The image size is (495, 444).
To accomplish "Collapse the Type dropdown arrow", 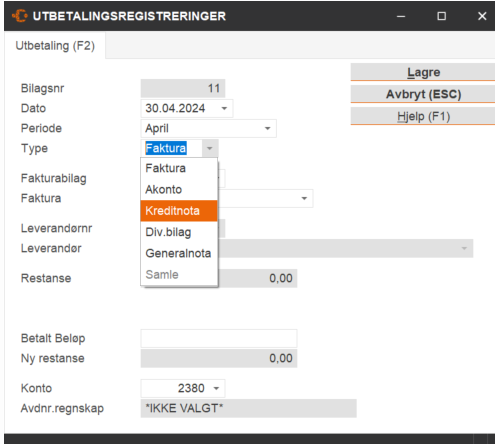I will point(210,148).
